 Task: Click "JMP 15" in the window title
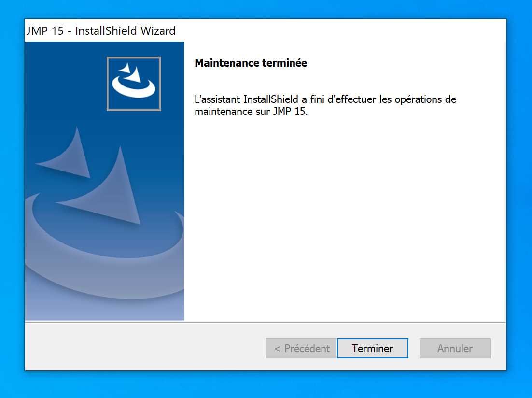tap(45, 31)
